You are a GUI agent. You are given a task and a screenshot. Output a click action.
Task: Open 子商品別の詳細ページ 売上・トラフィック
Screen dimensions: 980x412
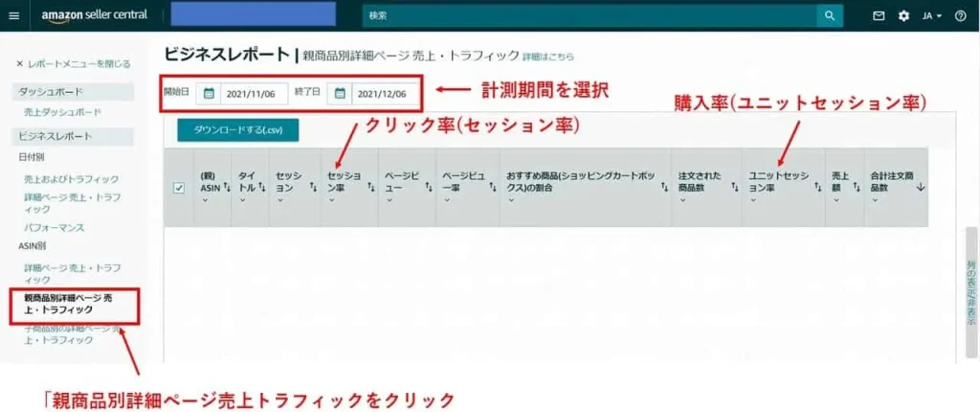(x=73, y=334)
